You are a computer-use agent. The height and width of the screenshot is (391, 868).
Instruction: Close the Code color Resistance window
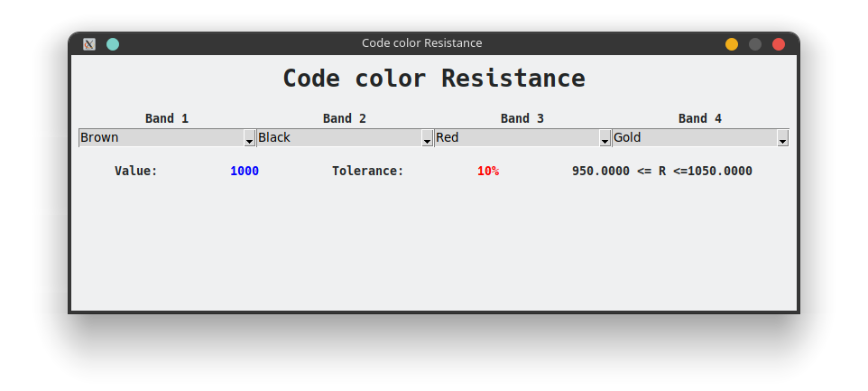pyautogui.click(x=779, y=44)
